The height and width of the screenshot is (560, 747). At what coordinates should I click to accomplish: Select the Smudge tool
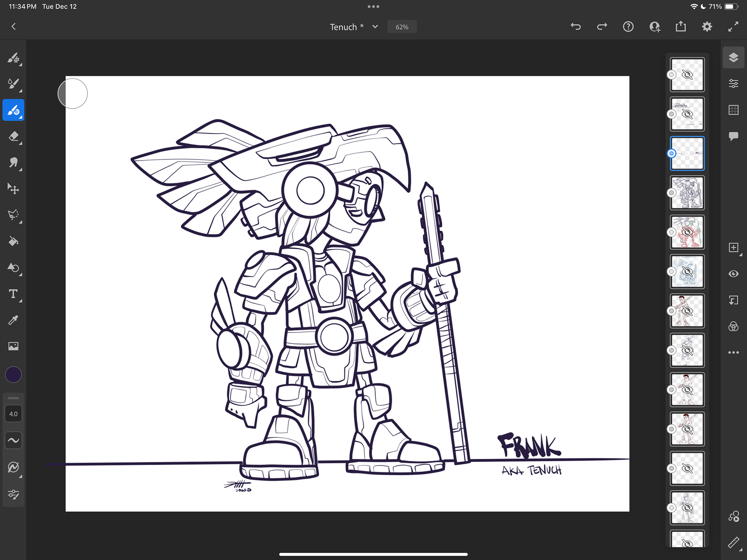pyautogui.click(x=14, y=162)
